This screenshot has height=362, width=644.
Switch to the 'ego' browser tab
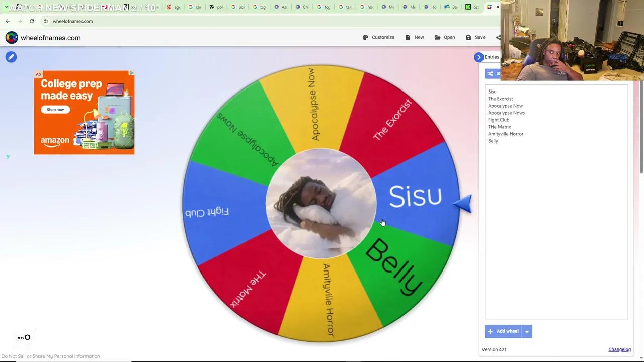173,7
